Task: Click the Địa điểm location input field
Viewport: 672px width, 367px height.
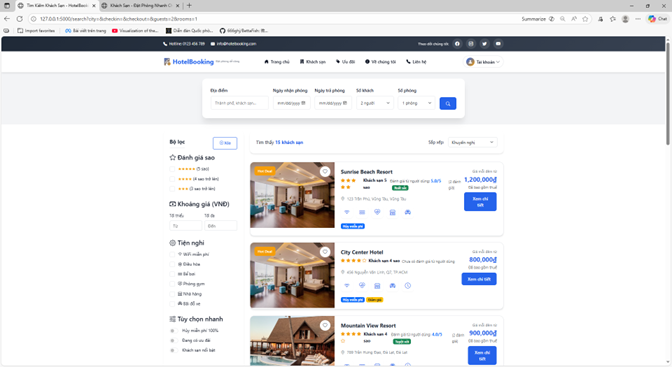Action: pyautogui.click(x=240, y=103)
